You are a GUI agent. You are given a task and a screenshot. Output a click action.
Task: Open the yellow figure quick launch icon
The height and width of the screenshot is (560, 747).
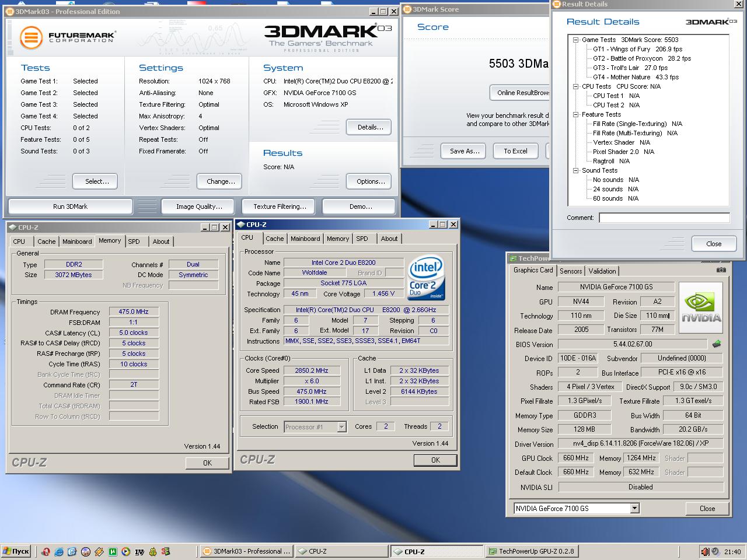pos(153,551)
